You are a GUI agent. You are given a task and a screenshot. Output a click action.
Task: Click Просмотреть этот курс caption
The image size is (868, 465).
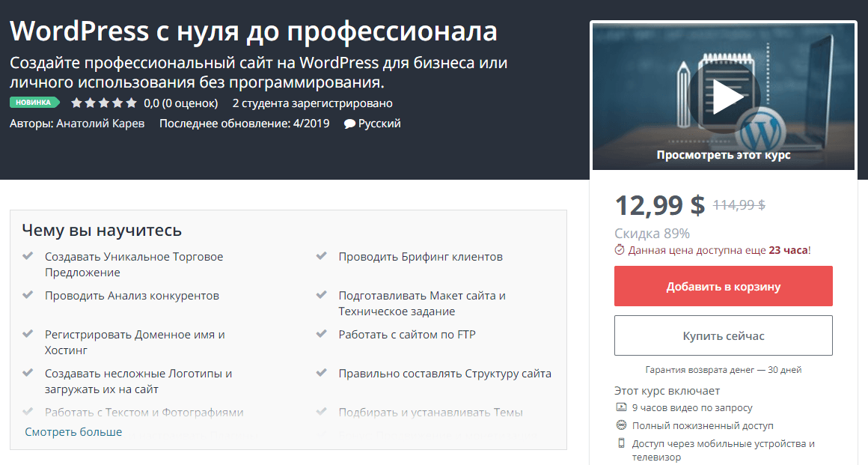724,155
